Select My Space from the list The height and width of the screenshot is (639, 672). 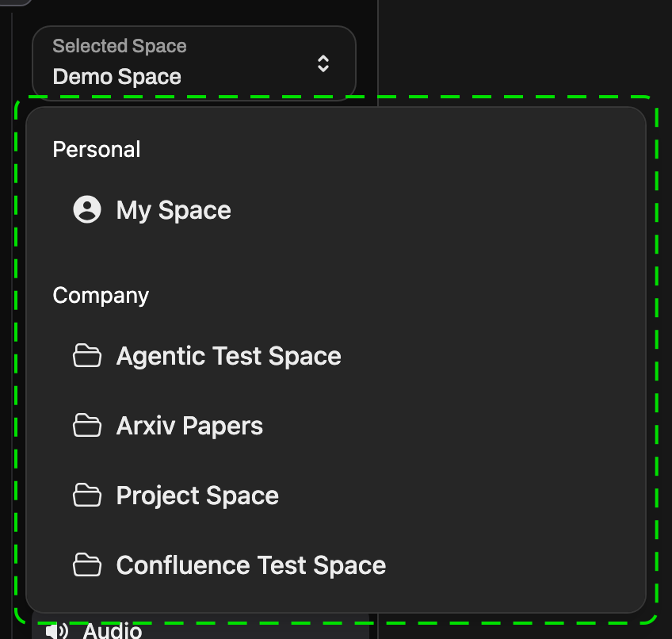[335, 210]
